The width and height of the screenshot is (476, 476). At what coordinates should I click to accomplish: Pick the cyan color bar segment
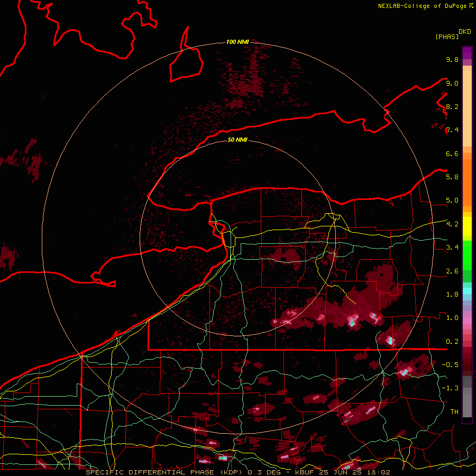pos(467,291)
